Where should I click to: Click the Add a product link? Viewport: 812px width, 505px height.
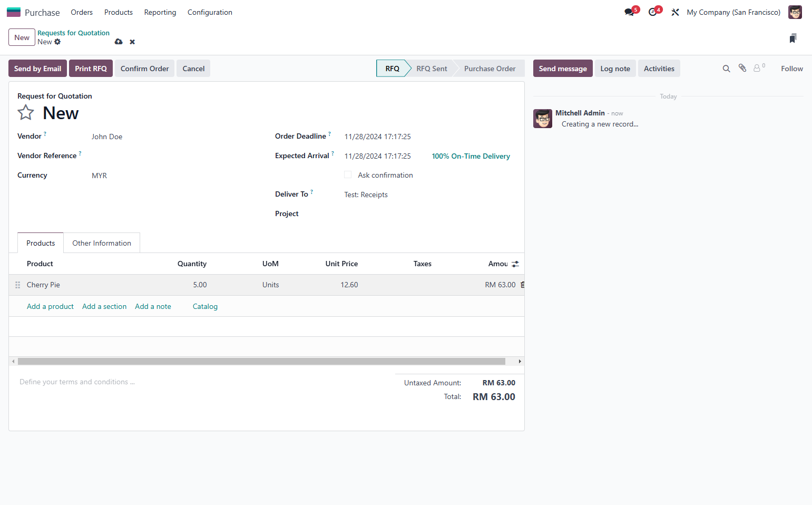[50, 306]
